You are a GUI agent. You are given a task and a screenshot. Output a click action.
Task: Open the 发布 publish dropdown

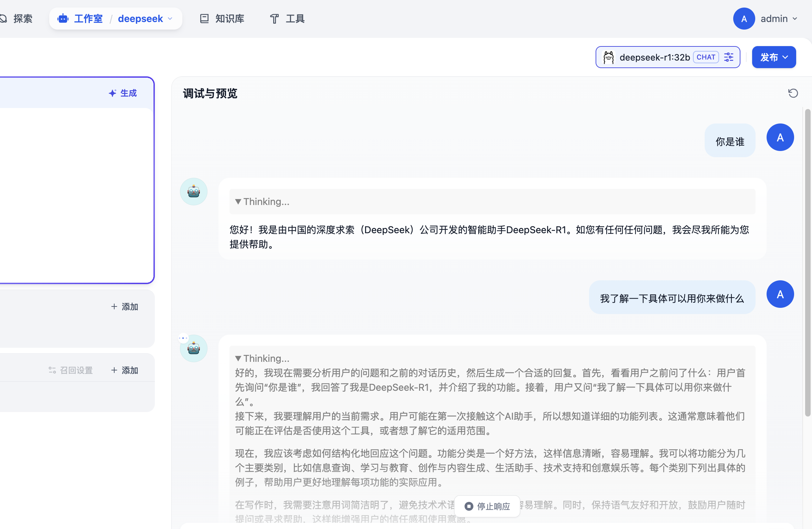[x=774, y=57]
